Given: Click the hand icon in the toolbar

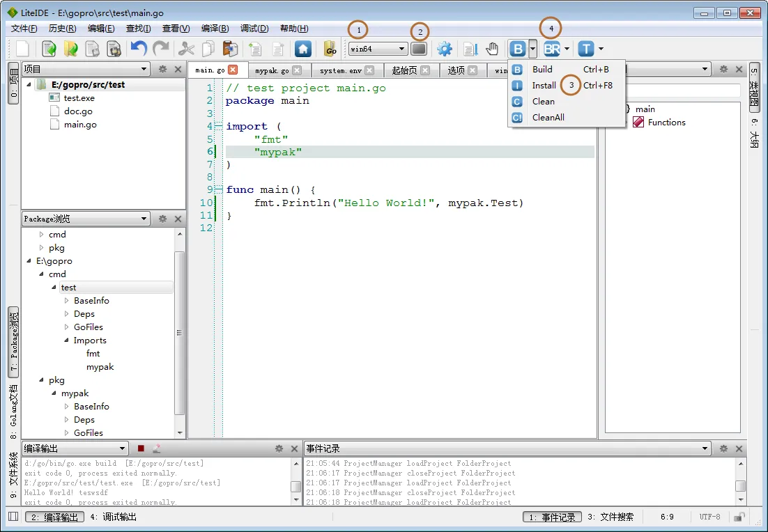Looking at the screenshot, I should 492,49.
